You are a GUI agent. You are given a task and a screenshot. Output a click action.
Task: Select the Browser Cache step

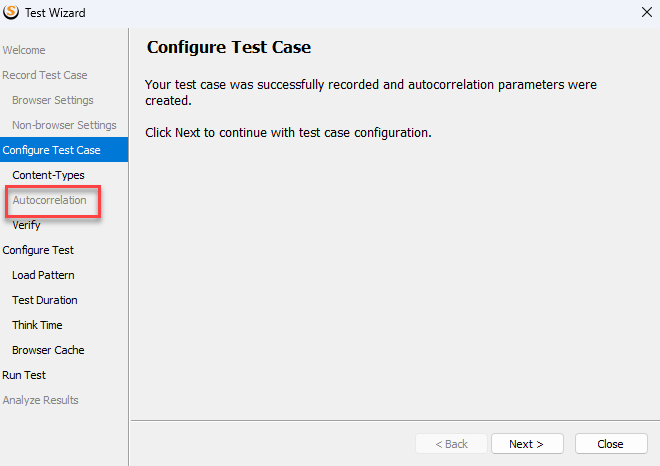pyautogui.click(x=48, y=350)
